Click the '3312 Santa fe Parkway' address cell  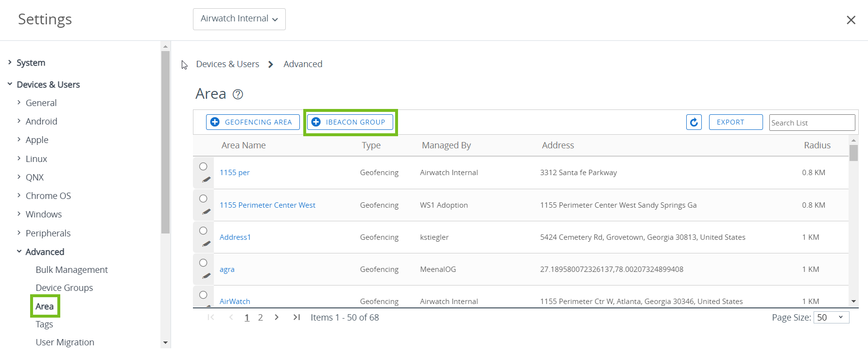click(x=578, y=173)
